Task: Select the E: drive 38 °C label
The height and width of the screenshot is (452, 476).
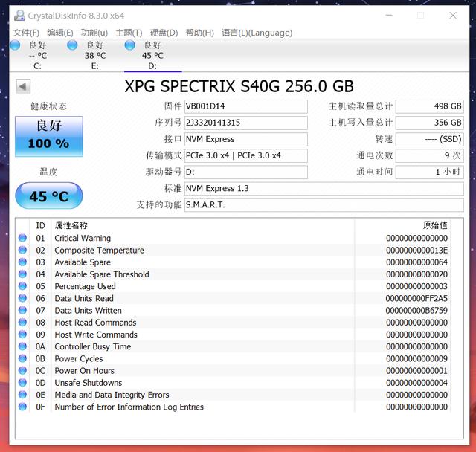Action: point(95,56)
